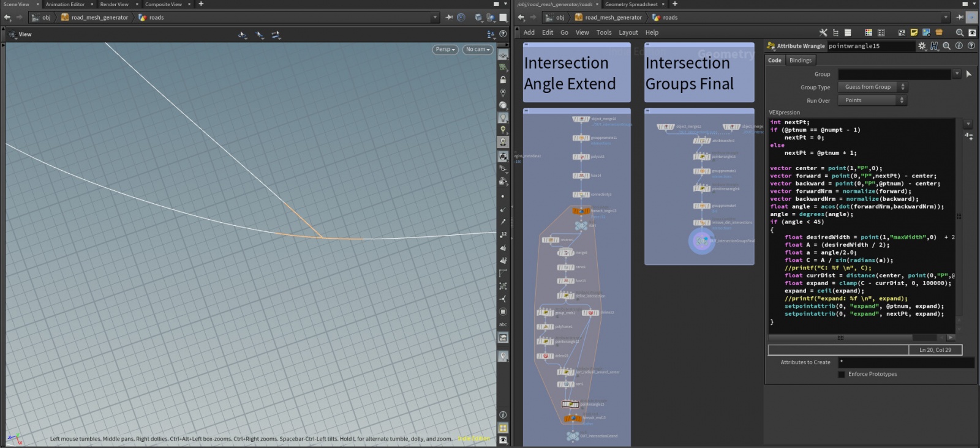Click the Attributes to Create input field
Viewport: 980px width, 448px height.
click(906, 362)
